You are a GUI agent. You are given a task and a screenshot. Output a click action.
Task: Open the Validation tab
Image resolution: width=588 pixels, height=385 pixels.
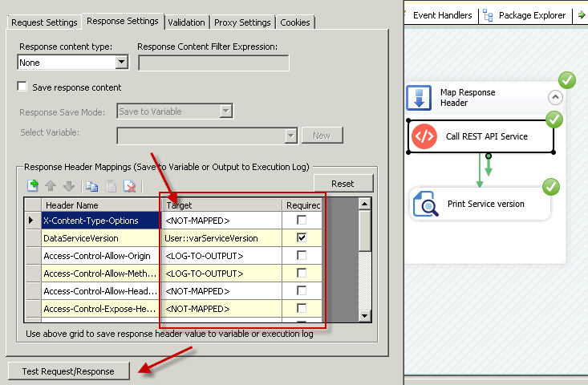186,22
